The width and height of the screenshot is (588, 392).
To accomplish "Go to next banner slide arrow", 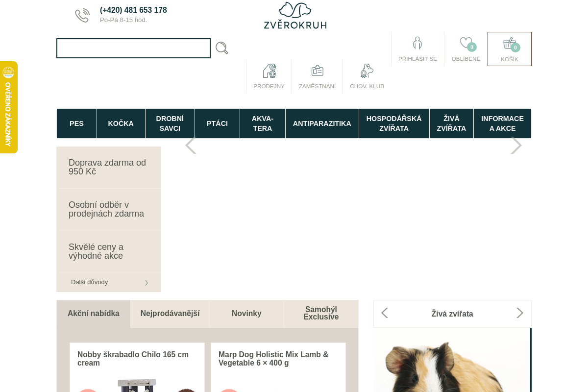I will [516, 145].
